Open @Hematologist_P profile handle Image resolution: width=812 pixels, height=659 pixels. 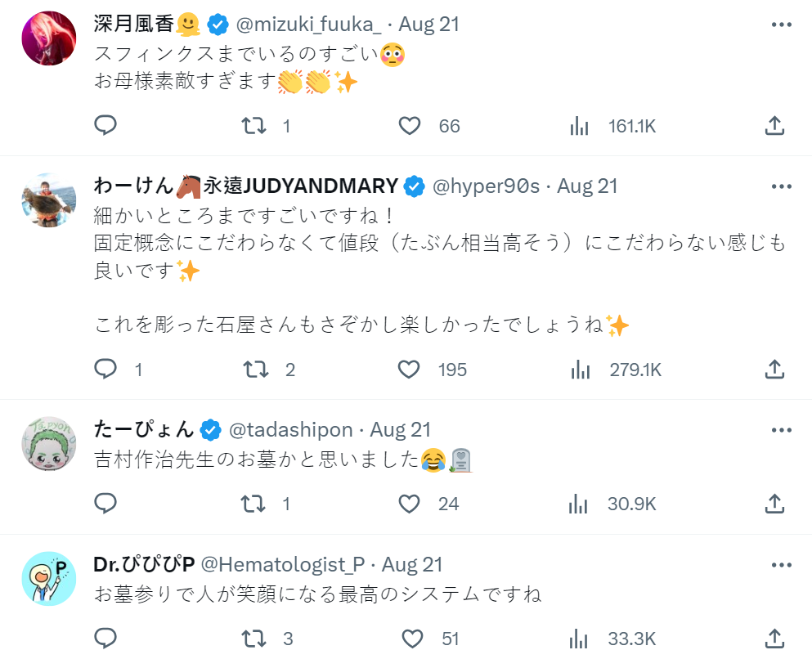tap(283, 564)
